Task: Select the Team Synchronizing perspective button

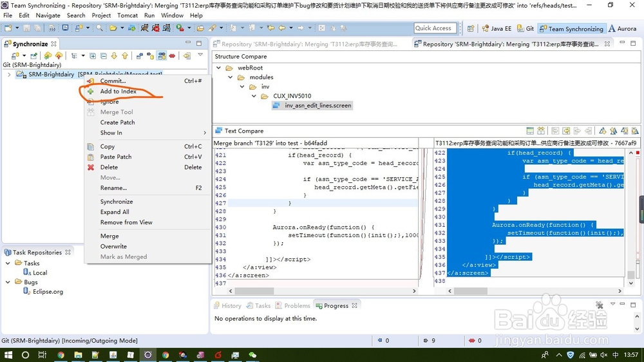Action: pos(571,28)
